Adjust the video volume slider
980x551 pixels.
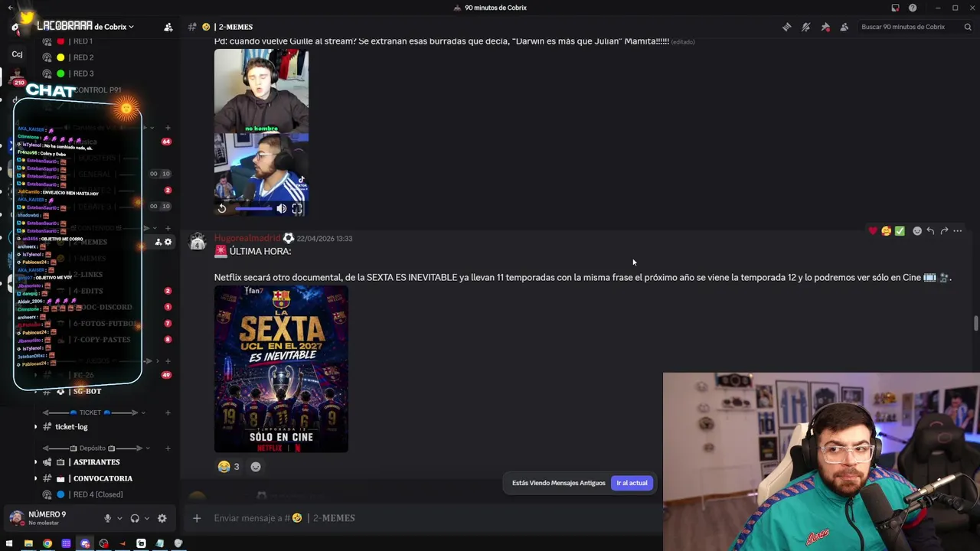tap(253, 208)
